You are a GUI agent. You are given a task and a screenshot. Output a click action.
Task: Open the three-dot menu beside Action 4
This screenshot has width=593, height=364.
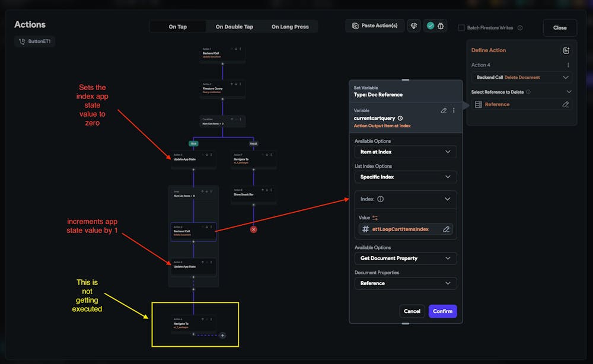pos(568,65)
